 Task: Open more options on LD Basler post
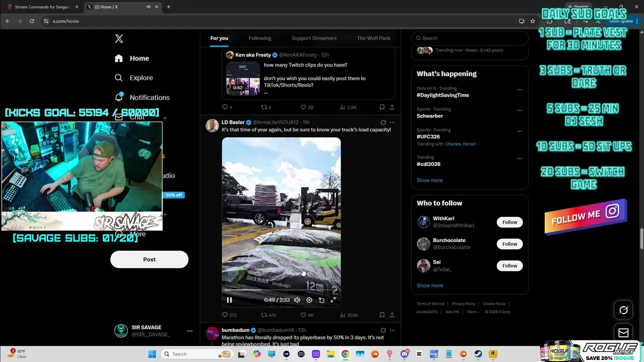[392, 122]
